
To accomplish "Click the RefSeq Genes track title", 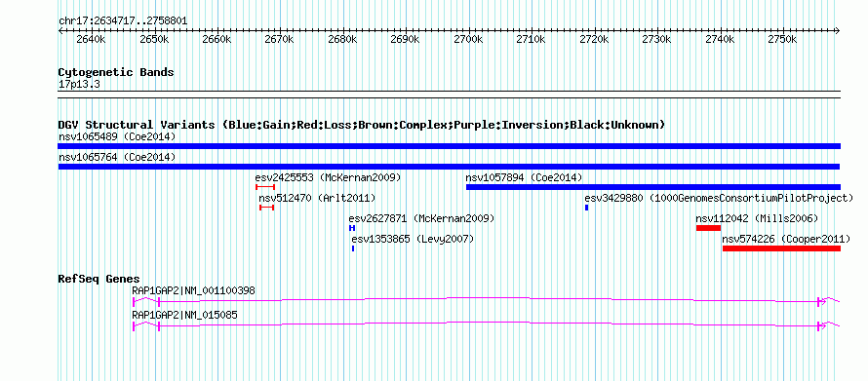I will pos(99,279).
